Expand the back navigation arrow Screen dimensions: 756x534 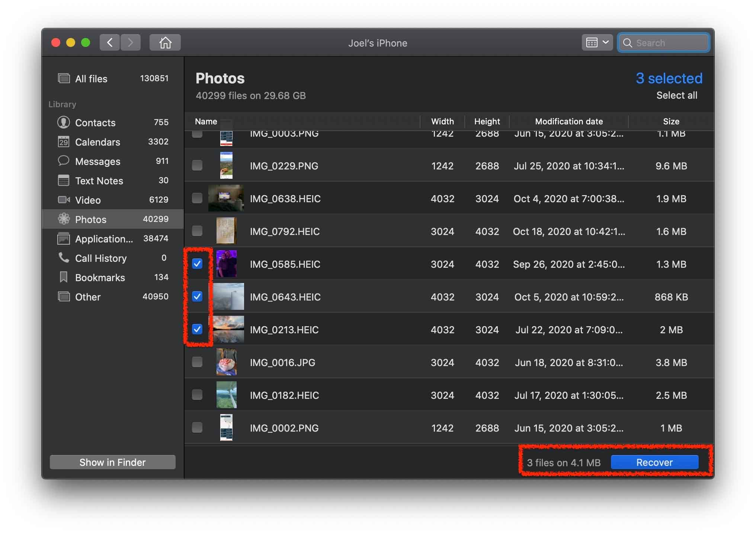tap(110, 42)
